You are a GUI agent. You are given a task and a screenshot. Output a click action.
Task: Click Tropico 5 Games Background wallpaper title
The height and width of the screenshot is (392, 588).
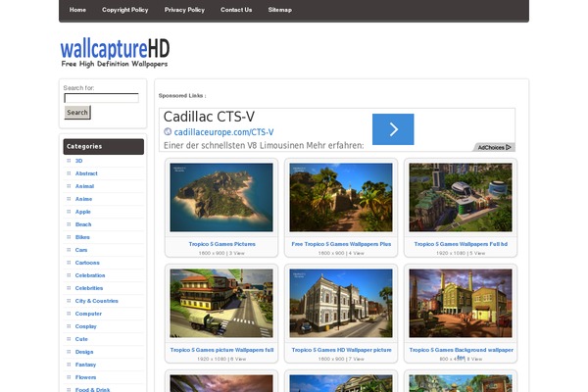[x=461, y=351]
